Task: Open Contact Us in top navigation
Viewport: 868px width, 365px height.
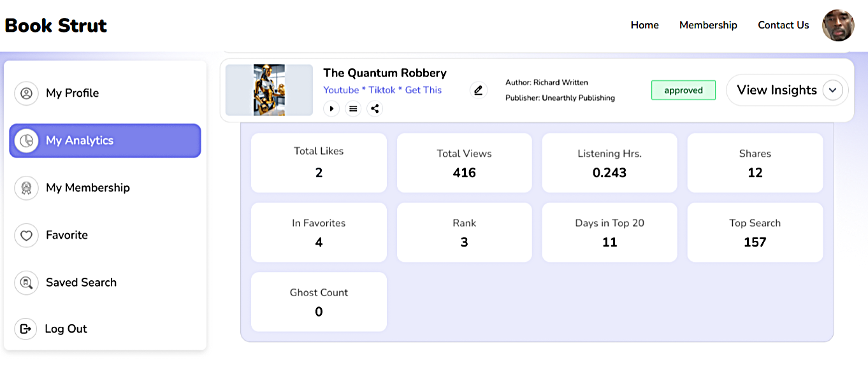Action: 783,25
